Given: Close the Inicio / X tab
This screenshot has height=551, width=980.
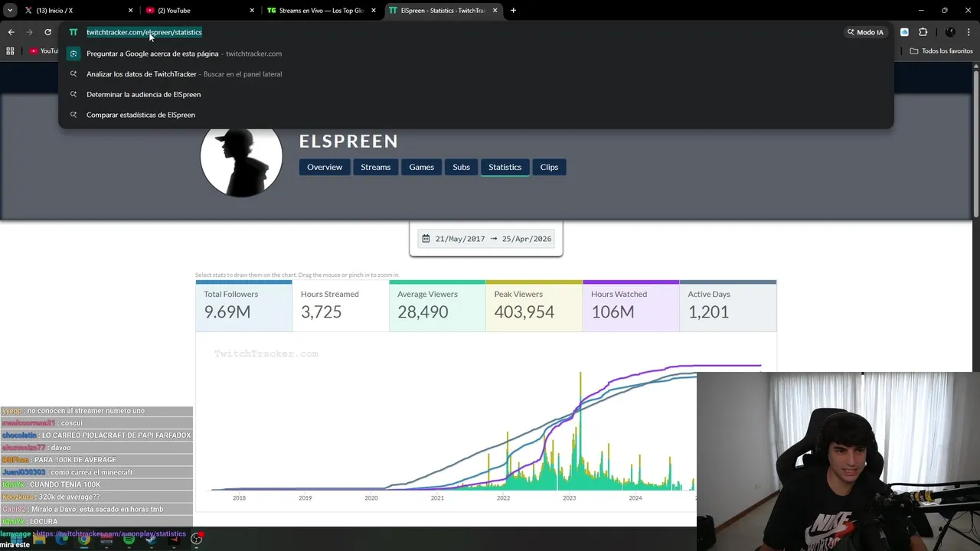Looking at the screenshot, I should point(130,11).
